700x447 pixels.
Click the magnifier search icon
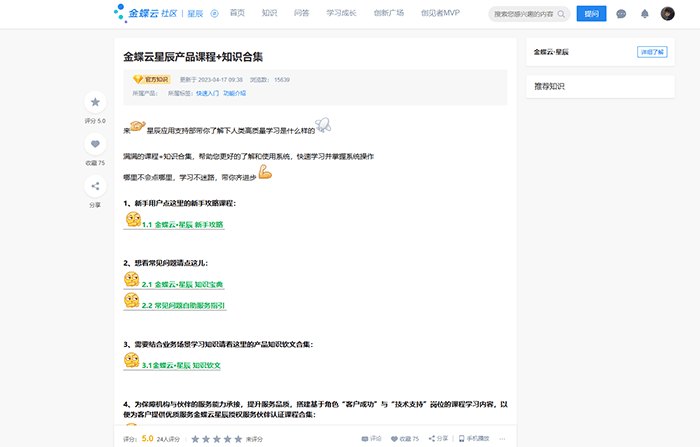coord(561,14)
